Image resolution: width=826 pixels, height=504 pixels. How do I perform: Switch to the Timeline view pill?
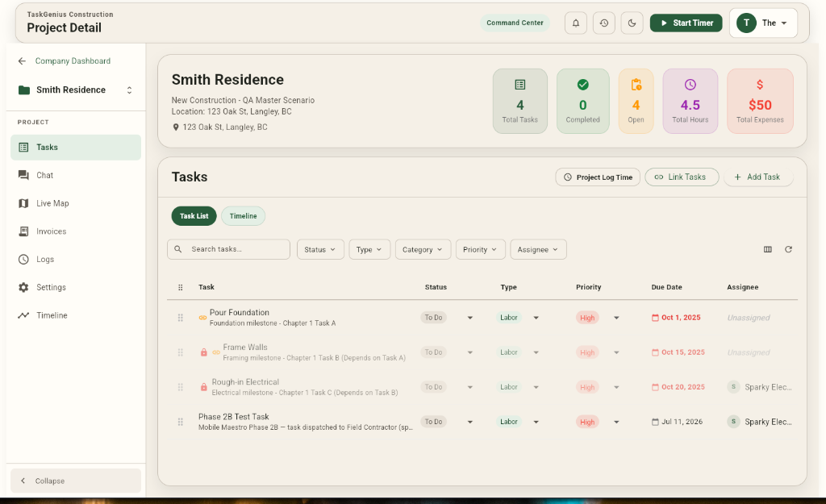(244, 216)
